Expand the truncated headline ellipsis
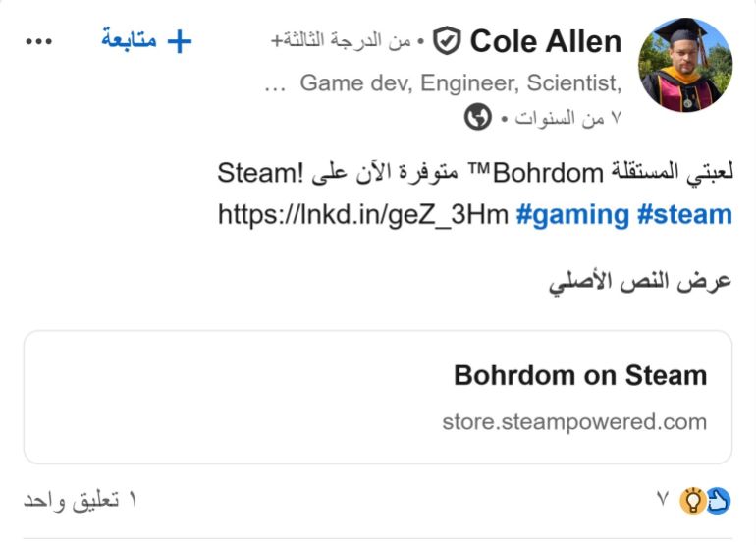Viewport: 756px width, 545px height. pyautogui.click(x=276, y=82)
